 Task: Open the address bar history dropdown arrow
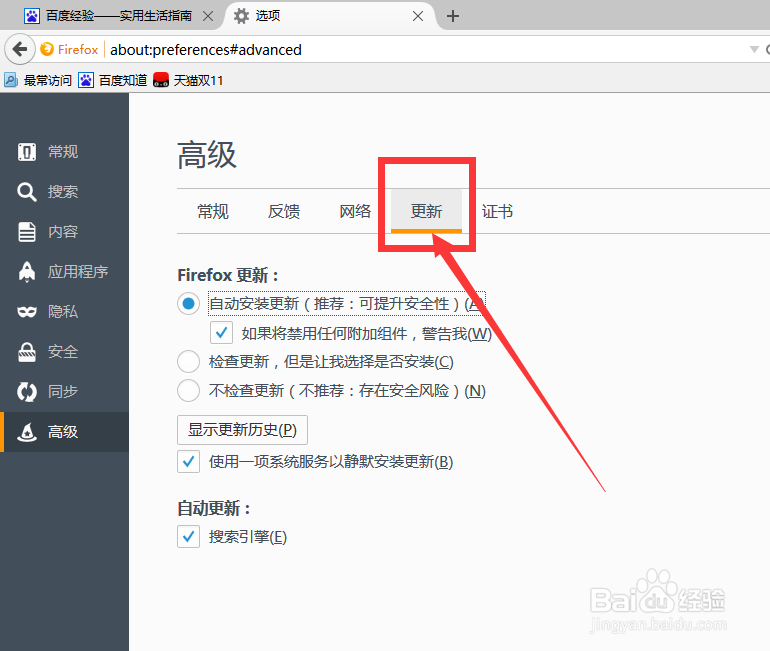coord(754,49)
